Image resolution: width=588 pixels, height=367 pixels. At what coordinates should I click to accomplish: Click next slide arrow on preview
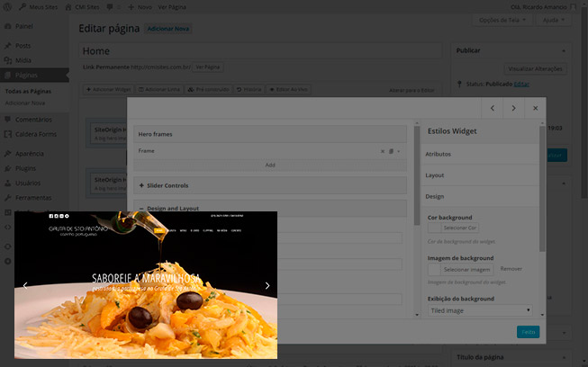click(x=267, y=285)
